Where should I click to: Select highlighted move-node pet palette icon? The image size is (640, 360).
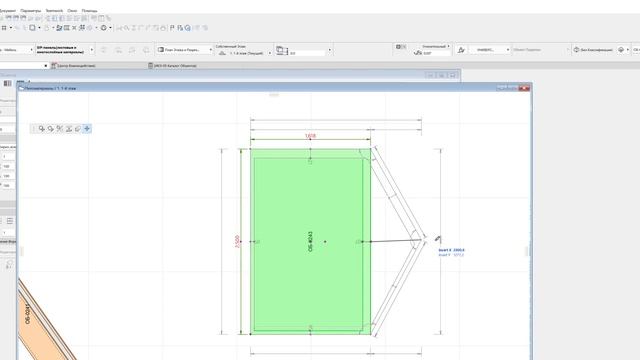tap(87, 129)
